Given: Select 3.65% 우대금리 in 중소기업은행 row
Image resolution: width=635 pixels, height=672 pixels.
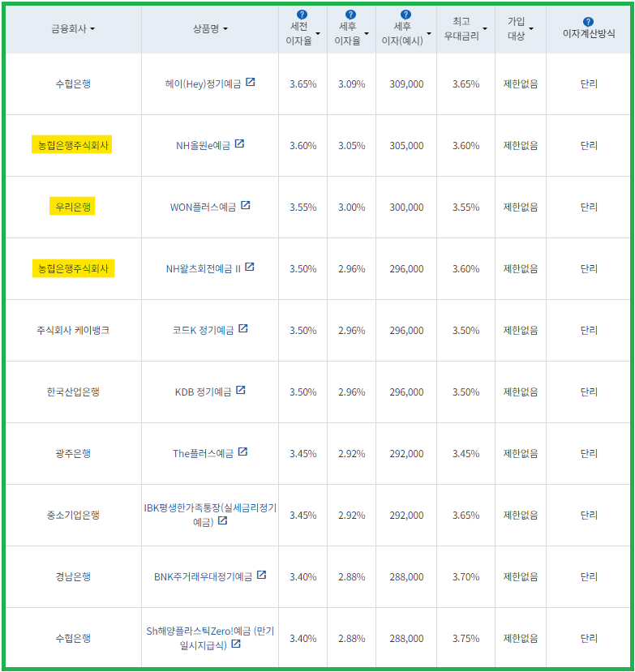Looking at the screenshot, I should (466, 515).
